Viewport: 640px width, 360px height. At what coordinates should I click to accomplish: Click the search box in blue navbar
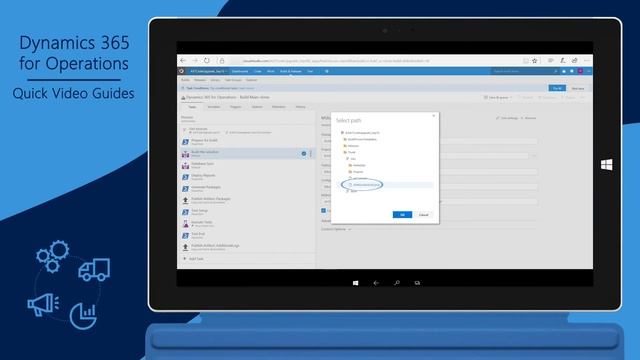click(x=522, y=71)
